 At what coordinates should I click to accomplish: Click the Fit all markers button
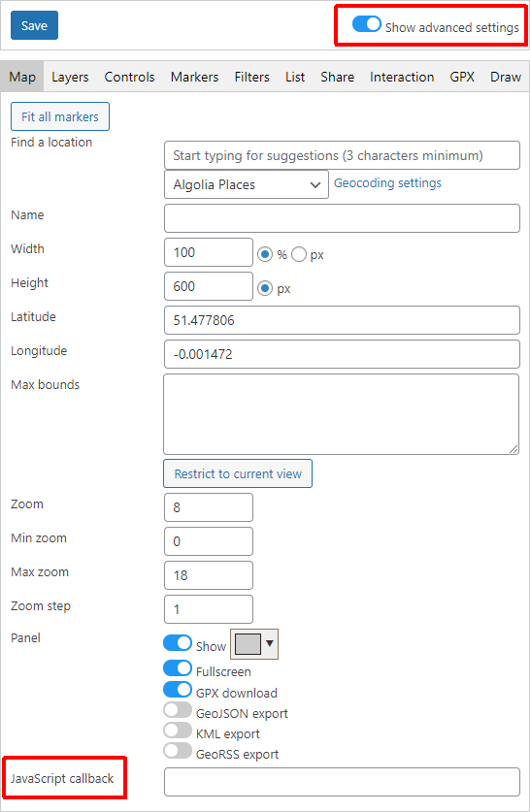click(60, 116)
